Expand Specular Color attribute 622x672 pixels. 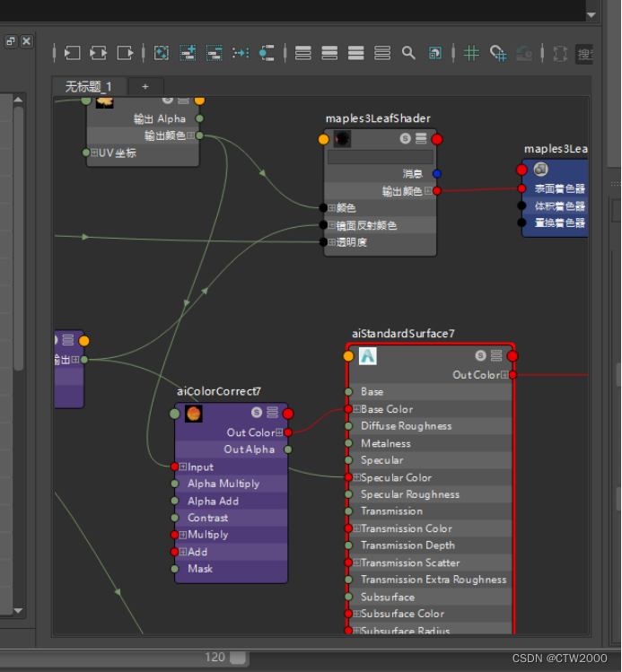(356, 477)
